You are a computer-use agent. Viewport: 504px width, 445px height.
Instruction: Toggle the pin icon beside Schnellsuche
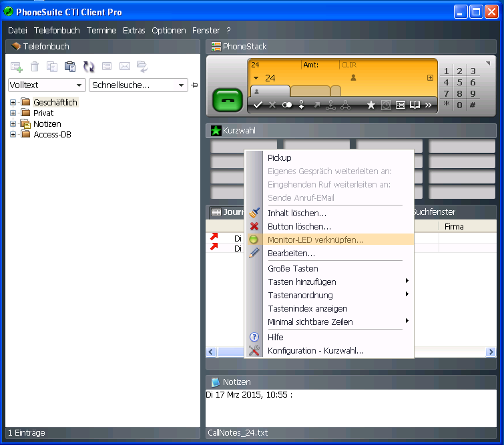pos(194,85)
